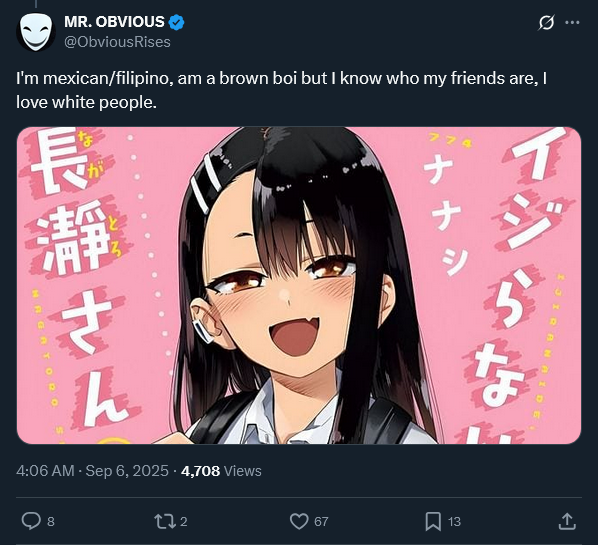Open the attached anime manga image
Screen dimensions: 598x545
pos(299,285)
